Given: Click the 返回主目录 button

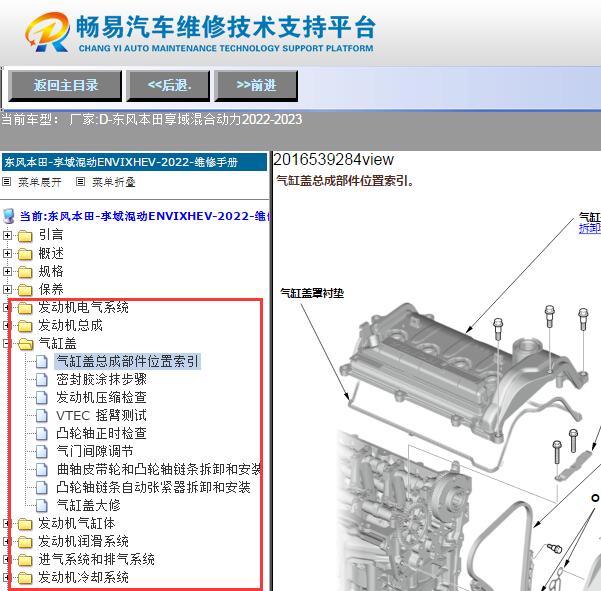Looking at the screenshot, I should click(65, 86).
